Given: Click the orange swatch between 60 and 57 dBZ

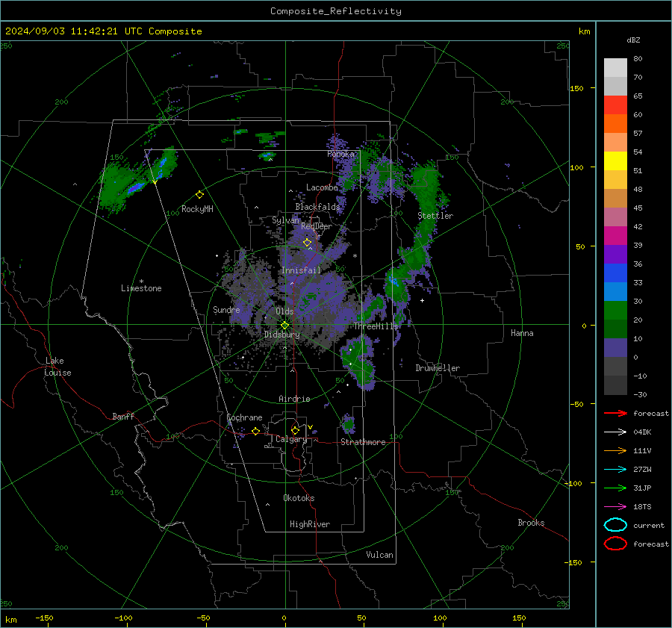Looking at the screenshot, I should tap(615, 124).
